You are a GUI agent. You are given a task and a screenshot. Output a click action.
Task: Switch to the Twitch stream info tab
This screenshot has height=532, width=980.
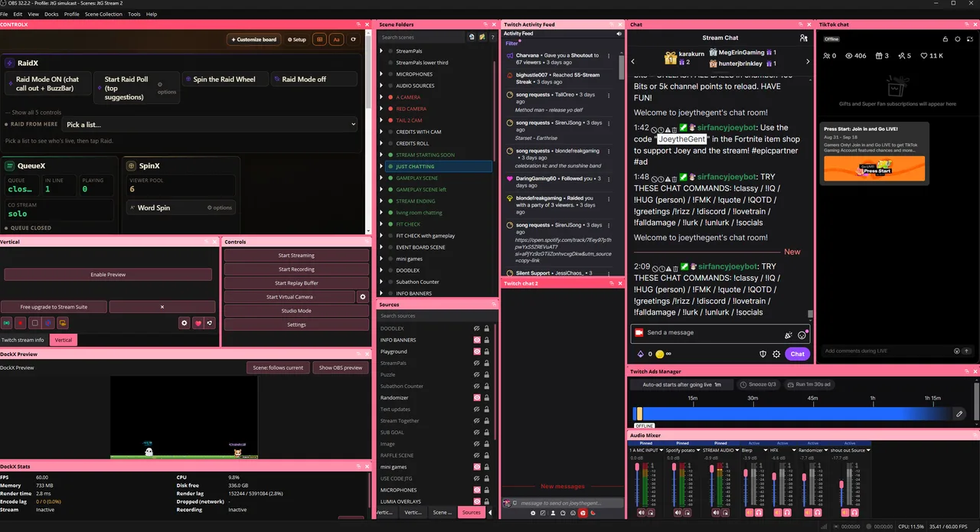(x=23, y=340)
